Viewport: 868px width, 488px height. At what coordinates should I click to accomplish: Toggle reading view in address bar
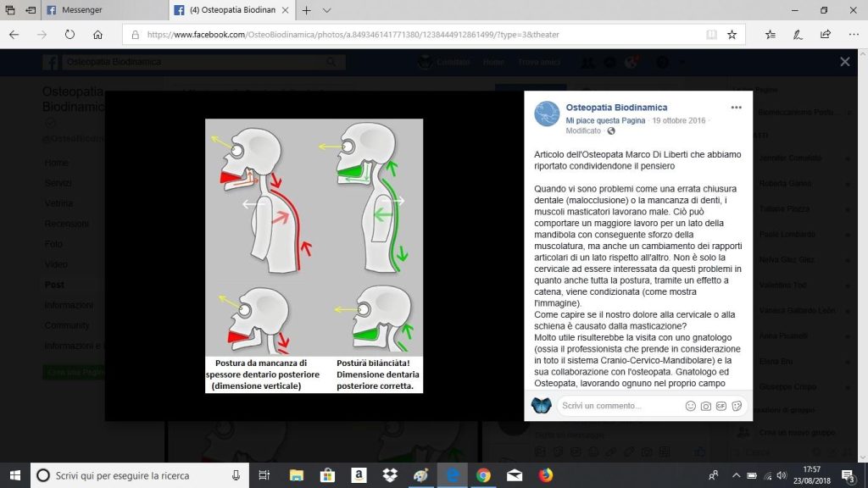[x=710, y=35]
